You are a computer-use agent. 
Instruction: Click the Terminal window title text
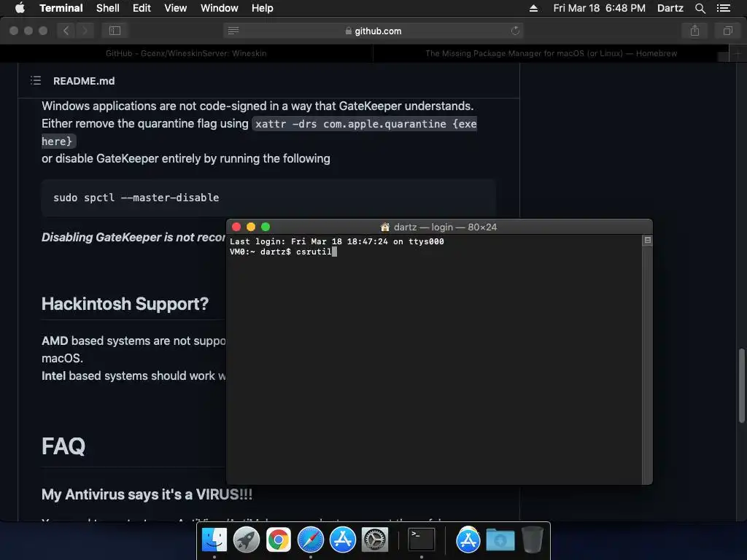(445, 227)
